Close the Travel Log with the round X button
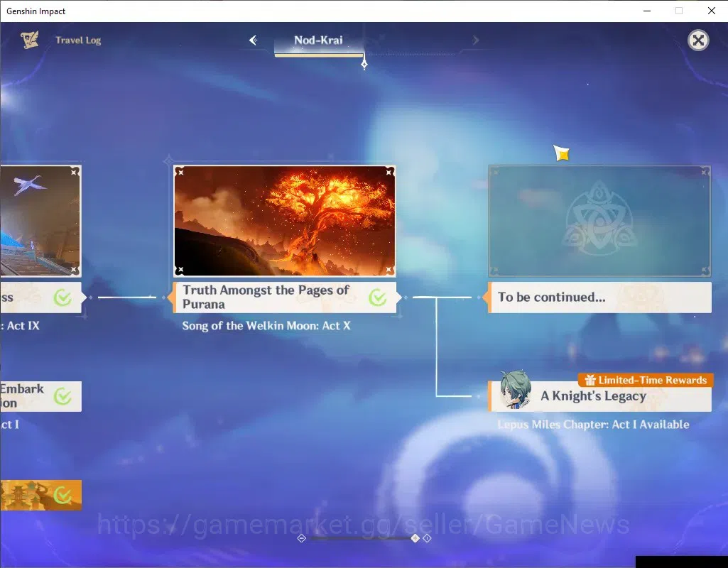This screenshot has height=568, width=728. click(698, 40)
